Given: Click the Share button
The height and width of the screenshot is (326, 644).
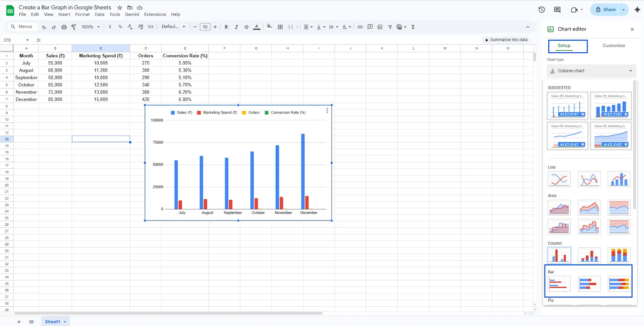Looking at the screenshot, I should pyautogui.click(x=605, y=10).
